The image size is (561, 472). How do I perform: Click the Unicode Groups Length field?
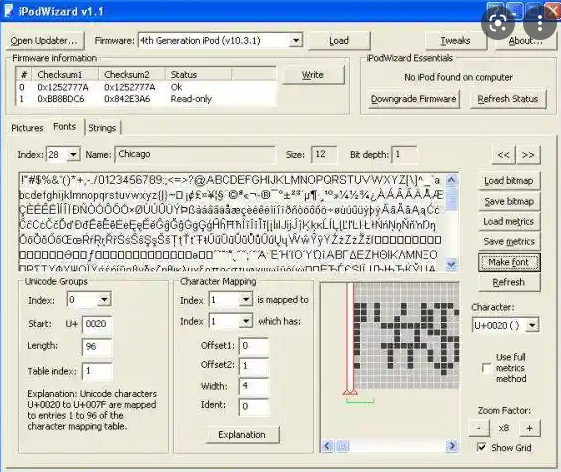click(97, 346)
